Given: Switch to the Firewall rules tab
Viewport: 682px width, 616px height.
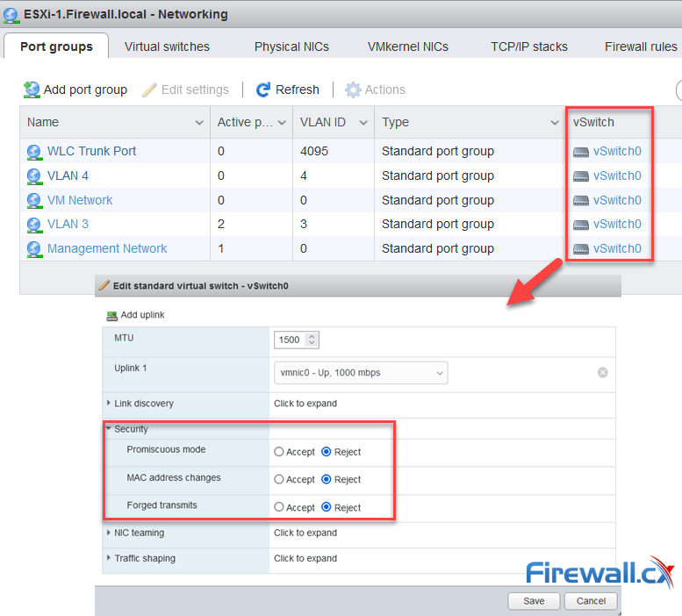Looking at the screenshot, I should [641, 47].
